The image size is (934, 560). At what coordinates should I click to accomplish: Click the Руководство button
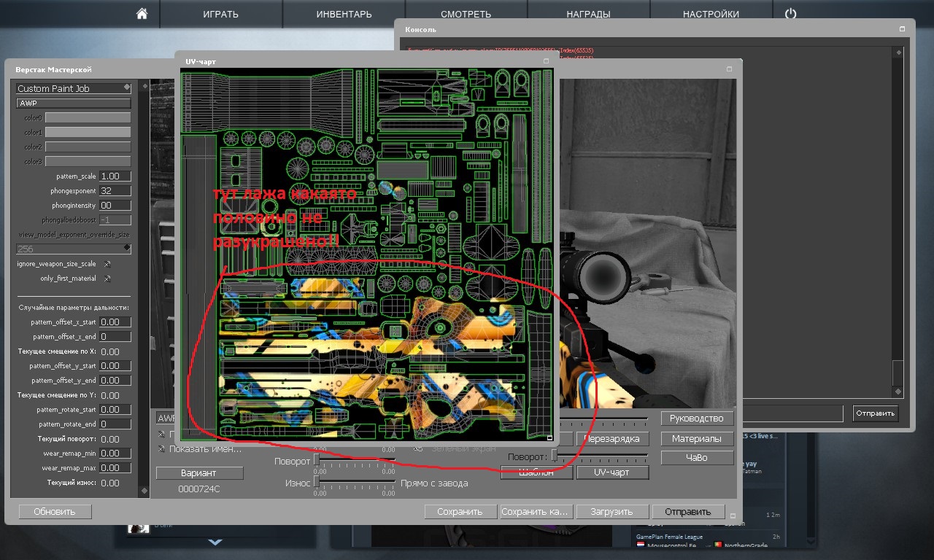pyautogui.click(x=696, y=419)
